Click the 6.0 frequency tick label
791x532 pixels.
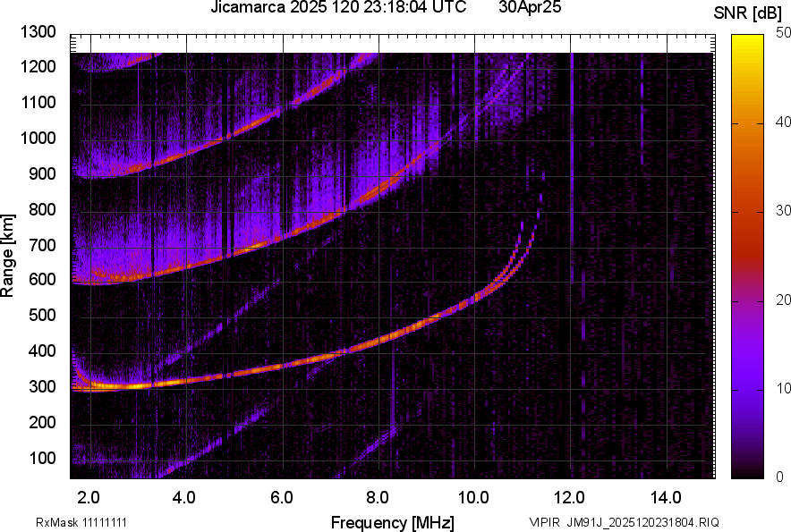282,498
